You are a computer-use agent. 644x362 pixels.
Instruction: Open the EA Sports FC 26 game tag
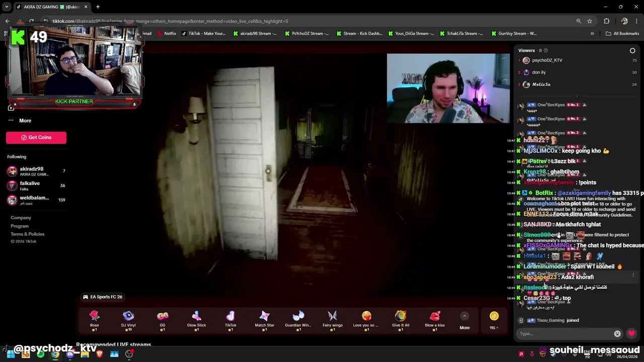[x=103, y=297]
